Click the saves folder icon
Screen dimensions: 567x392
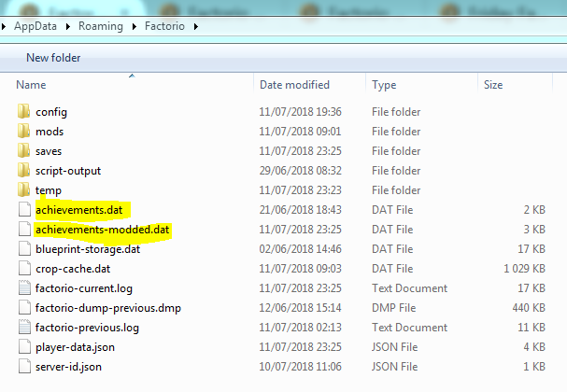23,151
